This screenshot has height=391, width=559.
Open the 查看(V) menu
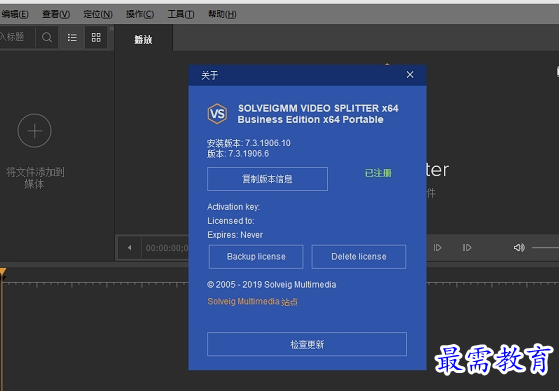[56, 14]
